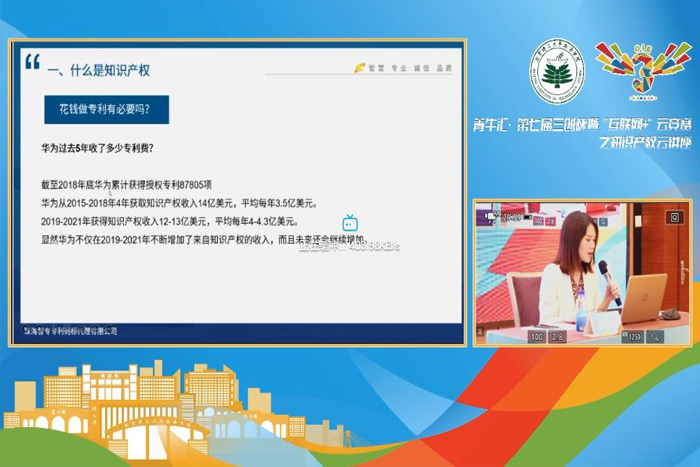Click the round green institute emblem
Image resolution: width=700 pixels, height=467 pixels.
click(x=557, y=71)
